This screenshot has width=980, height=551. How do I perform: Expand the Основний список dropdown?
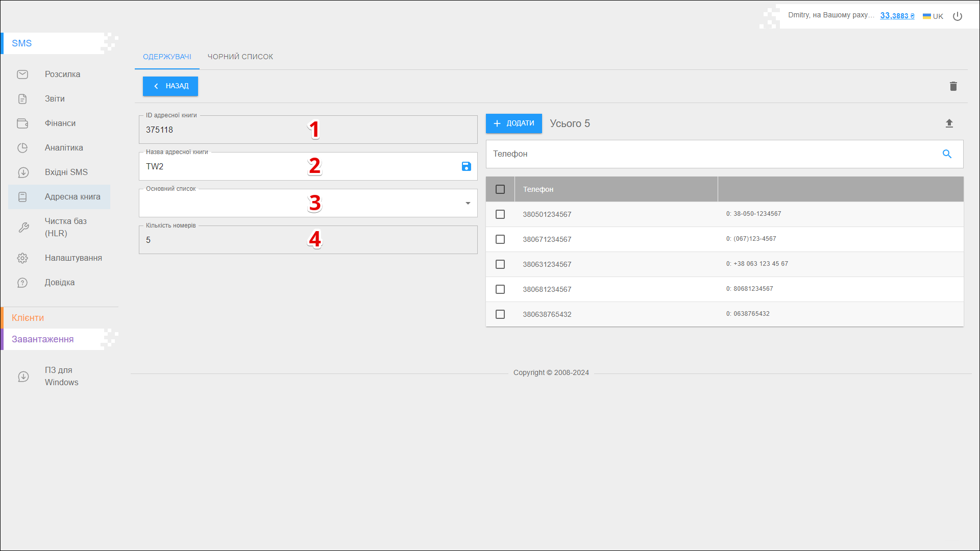[468, 204]
